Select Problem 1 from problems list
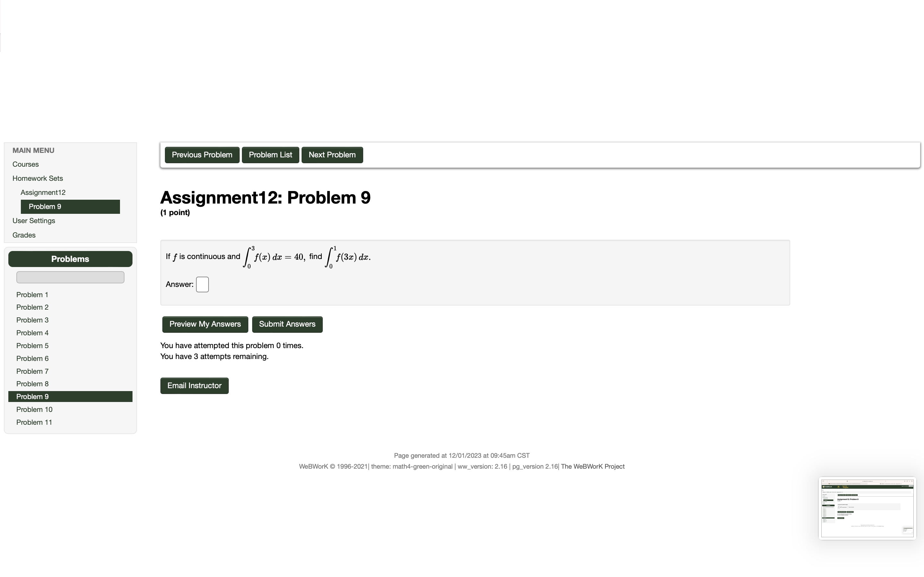Image resolution: width=924 pixels, height=577 pixels. pyautogui.click(x=32, y=295)
